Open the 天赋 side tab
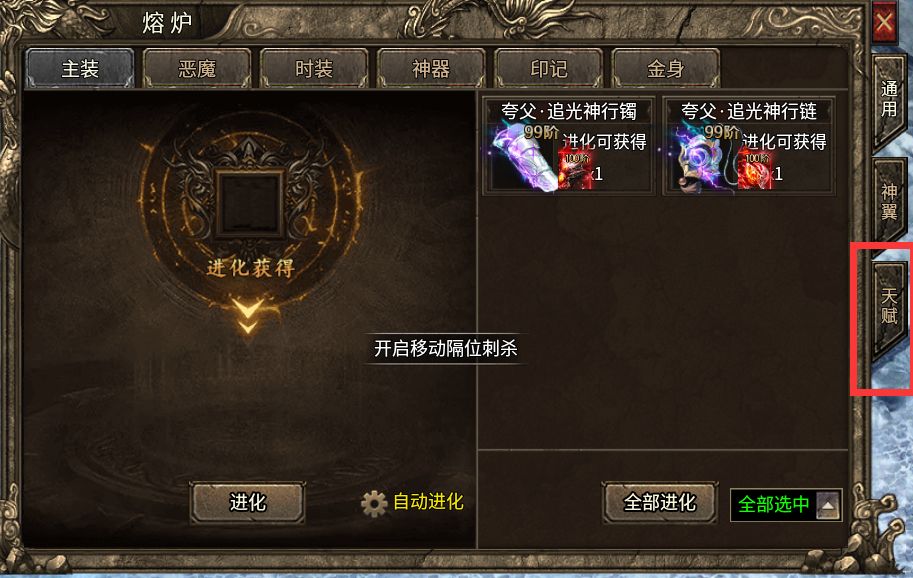The height and width of the screenshot is (578, 913). (888, 307)
